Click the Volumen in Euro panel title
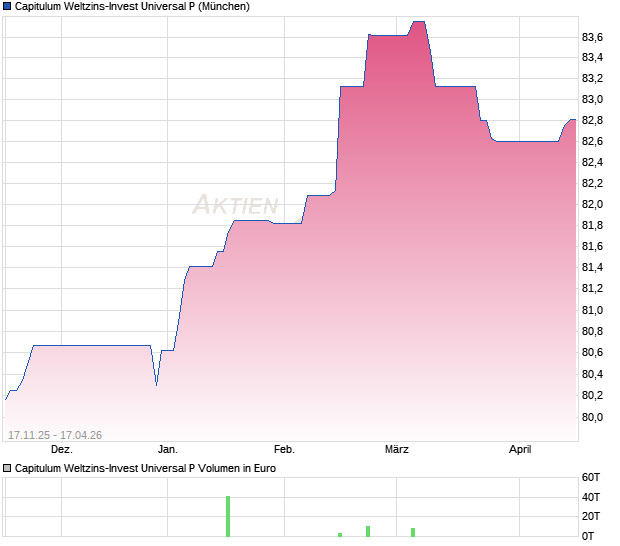This screenshot has height=546, width=620. [x=145, y=468]
